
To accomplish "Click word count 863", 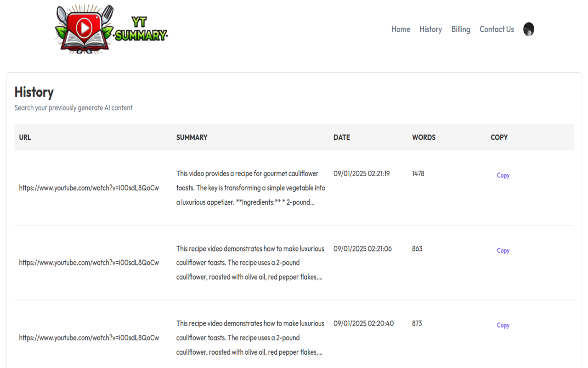I will click(x=417, y=248).
